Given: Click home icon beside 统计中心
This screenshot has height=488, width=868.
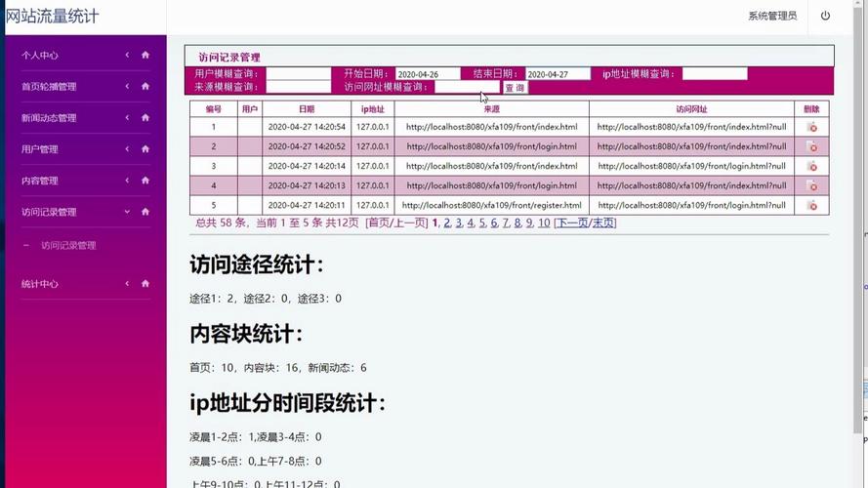Looking at the screenshot, I should click(145, 283).
